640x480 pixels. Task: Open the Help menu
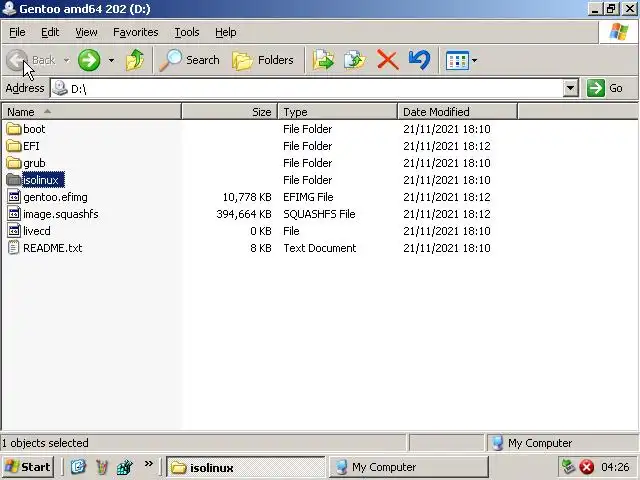tap(225, 32)
